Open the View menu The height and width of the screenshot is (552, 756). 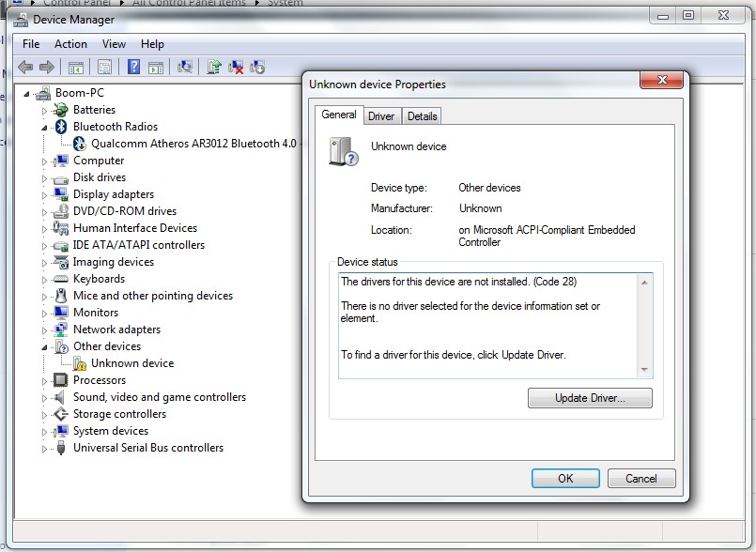click(x=114, y=44)
